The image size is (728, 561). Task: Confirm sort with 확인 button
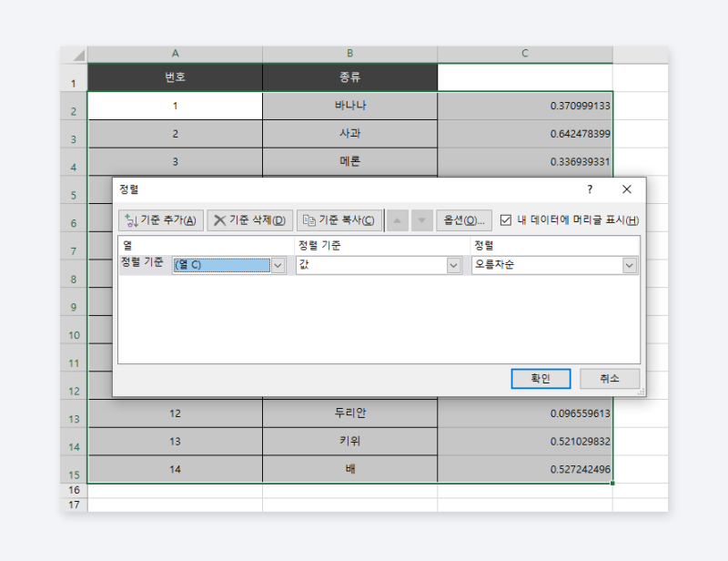[x=541, y=378]
